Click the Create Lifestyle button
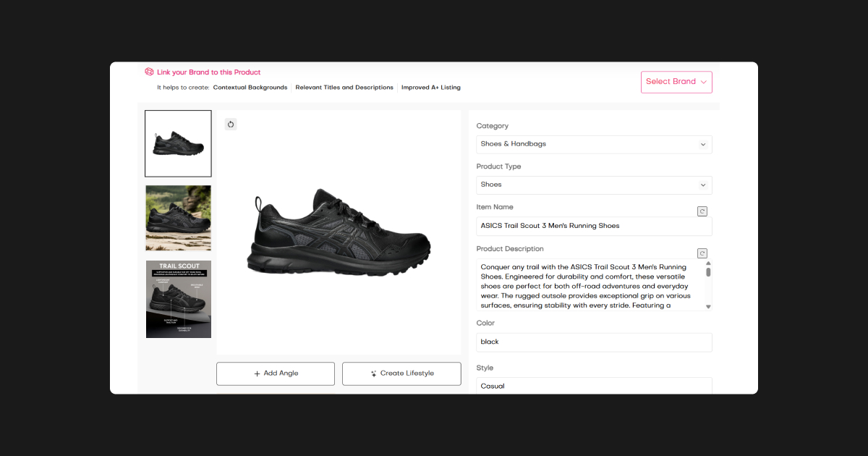 click(x=401, y=373)
